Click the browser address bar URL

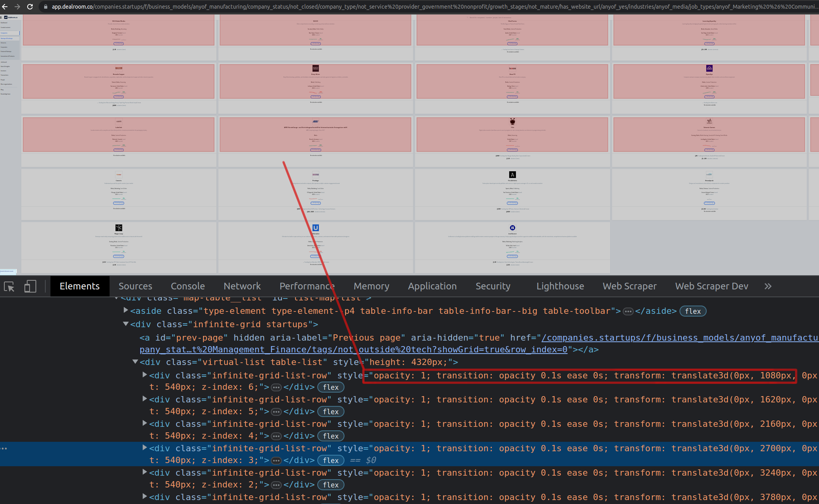tap(394, 7)
